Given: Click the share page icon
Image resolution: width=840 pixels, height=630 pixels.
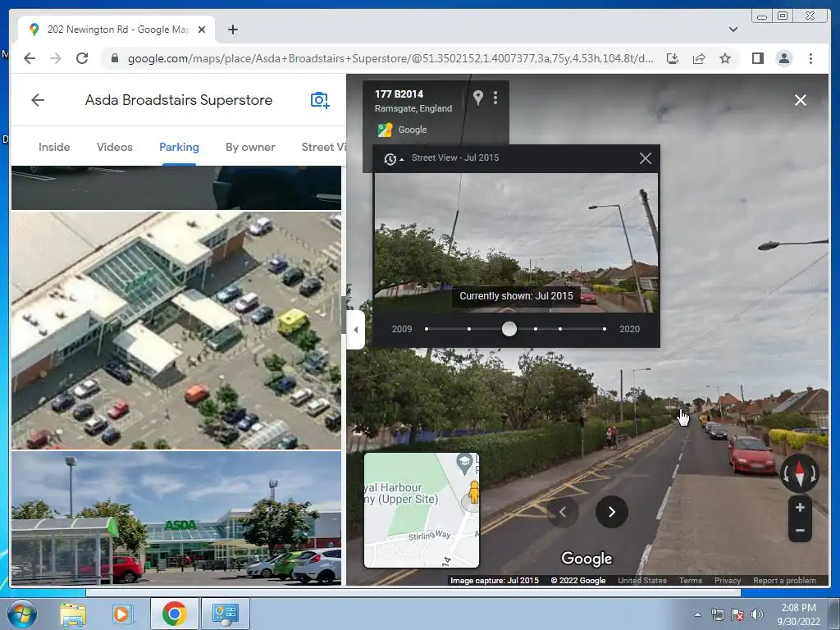Looking at the screenshot, I should pos(699,58).
